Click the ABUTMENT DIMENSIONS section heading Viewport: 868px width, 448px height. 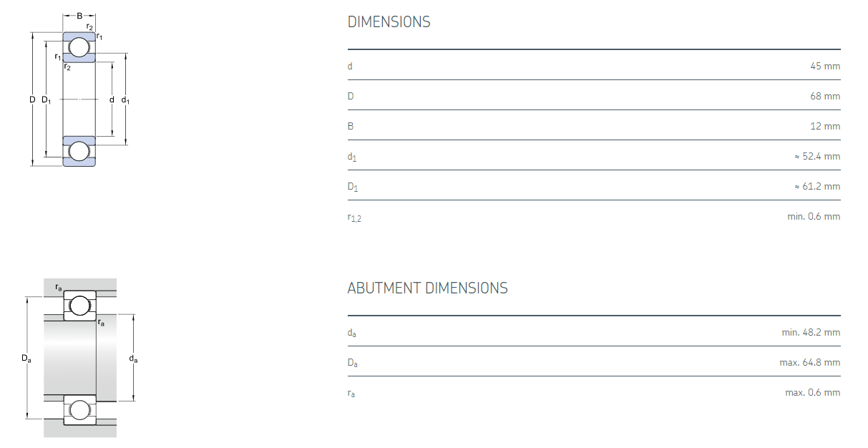427,288
